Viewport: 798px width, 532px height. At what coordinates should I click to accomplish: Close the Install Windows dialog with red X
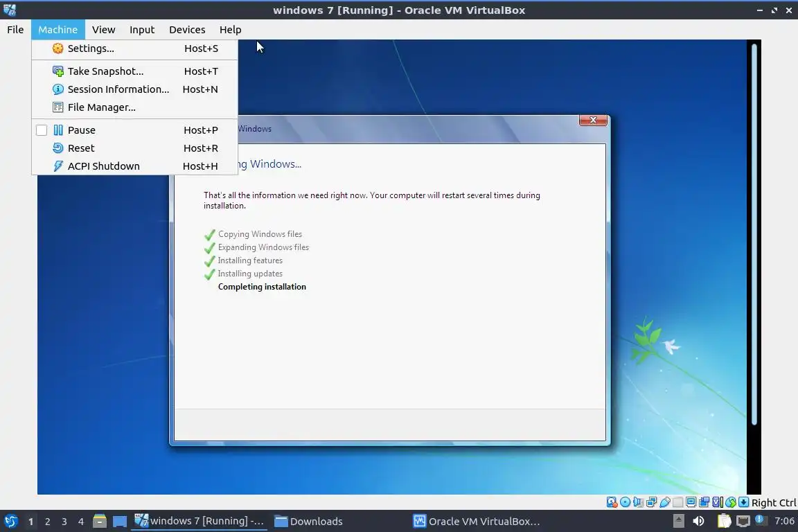[x=593, y=120]
